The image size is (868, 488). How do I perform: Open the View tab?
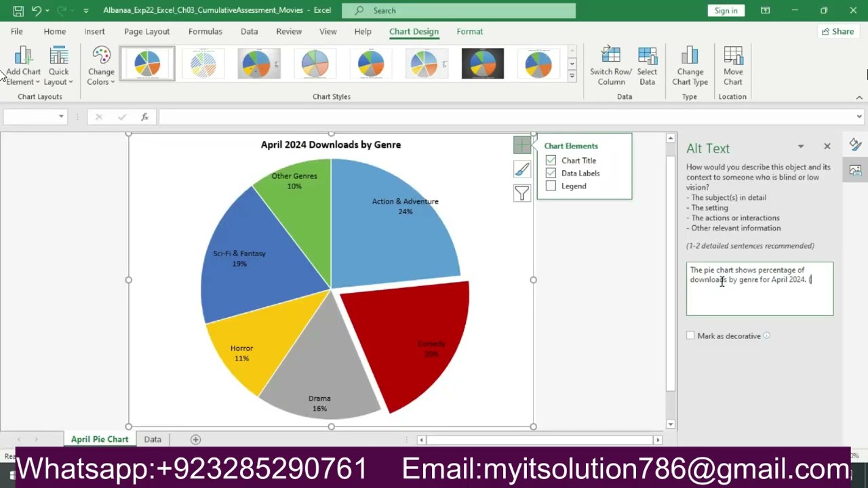(328, 31)
